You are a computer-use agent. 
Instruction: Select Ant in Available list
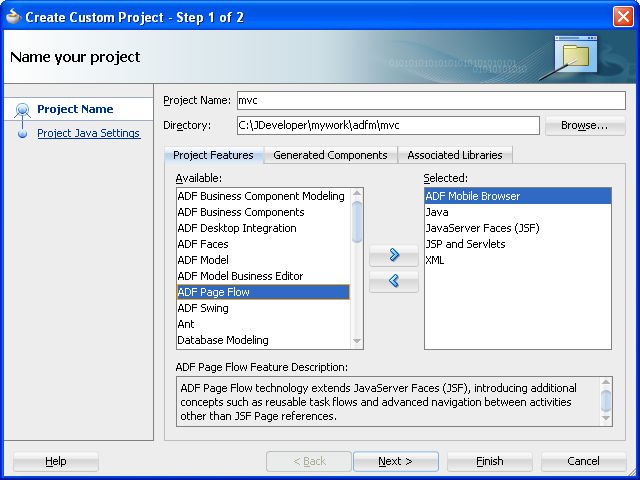(263, 324)
